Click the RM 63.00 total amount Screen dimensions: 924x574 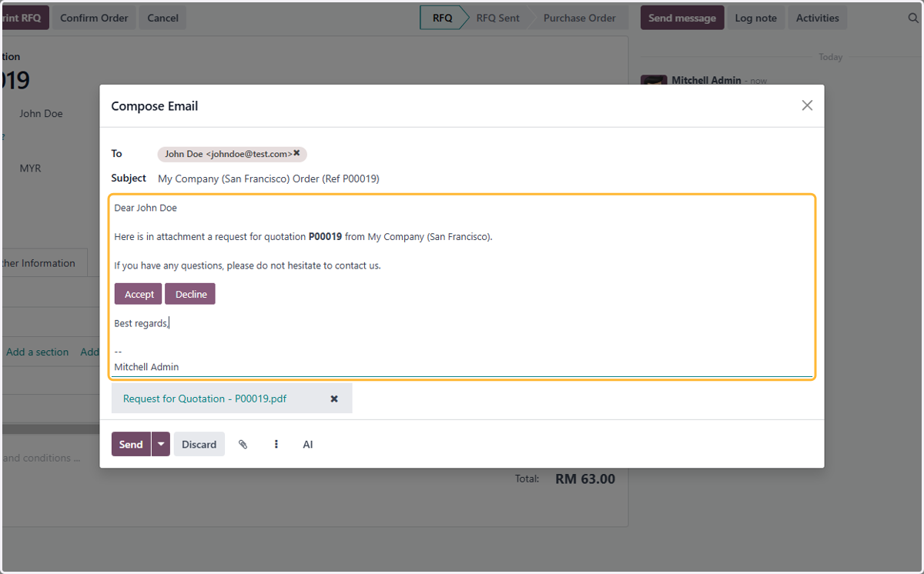click(585, 479)
